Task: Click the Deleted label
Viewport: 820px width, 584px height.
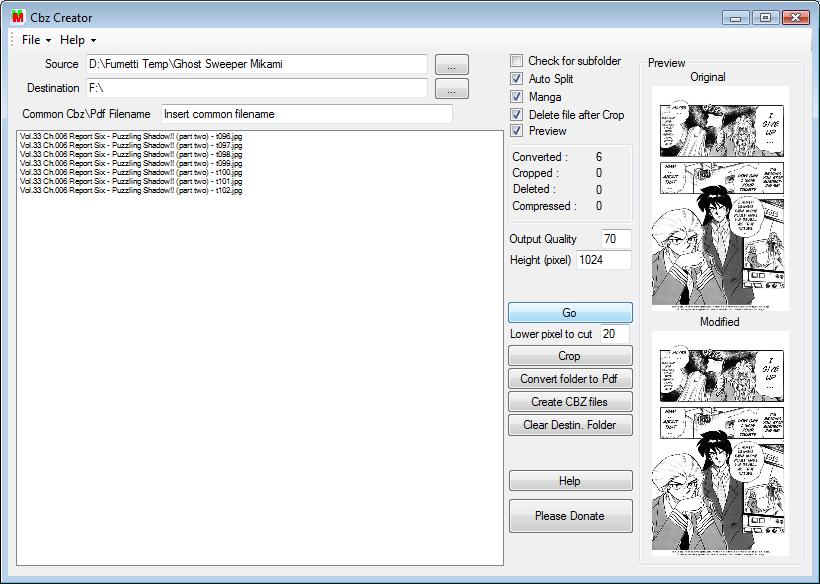Action: [x=534, y=189]
